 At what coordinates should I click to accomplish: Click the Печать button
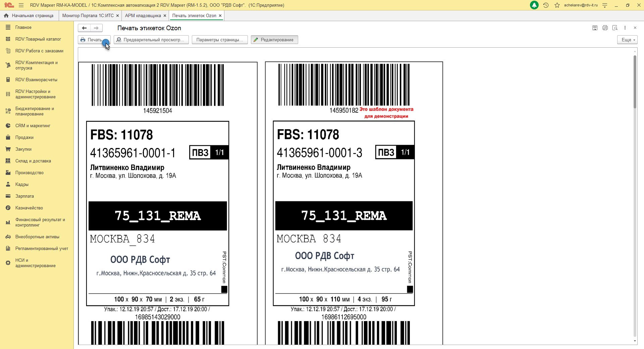92,40
